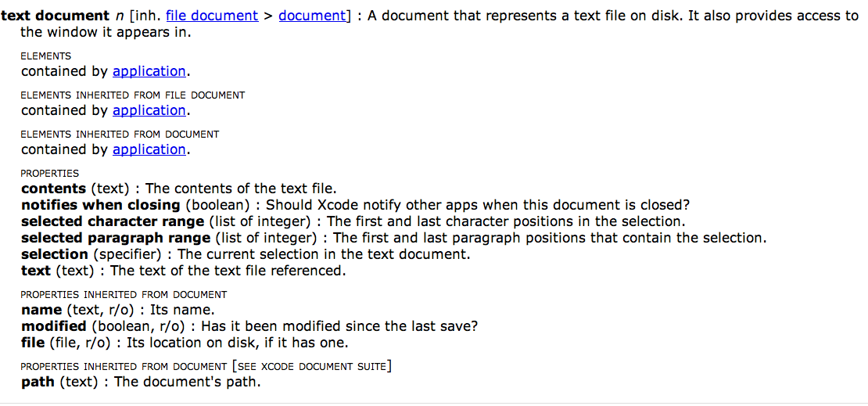Image resolution: width=868 pixels, height=406 pixels.
Task: Click the PROPERTIES section heading
Action: [x=50, y=174]
